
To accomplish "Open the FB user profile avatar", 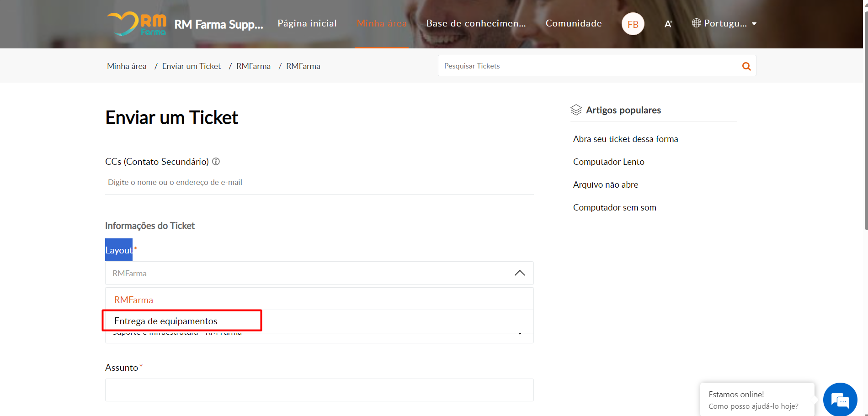I will click(633, 24).
